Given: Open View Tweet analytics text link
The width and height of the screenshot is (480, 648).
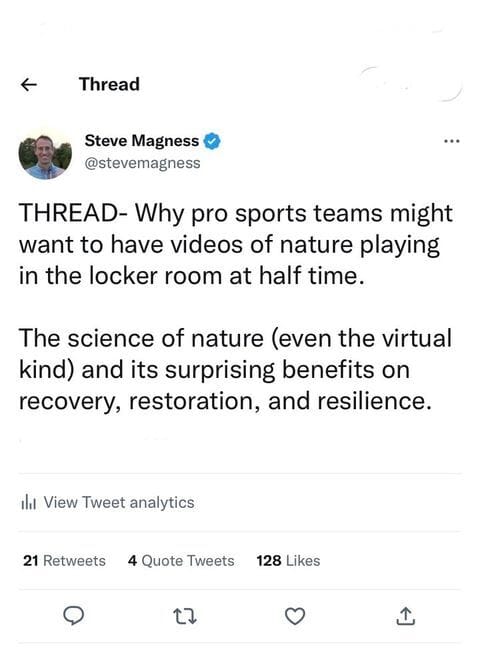Looking at the screenshot, I should click(119, 503).
